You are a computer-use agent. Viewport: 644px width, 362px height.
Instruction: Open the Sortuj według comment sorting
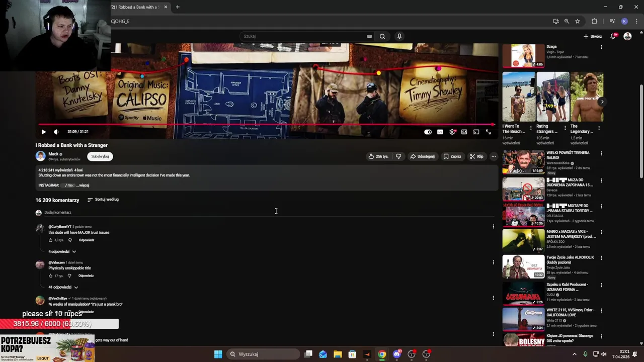click(x=103, y=200)
